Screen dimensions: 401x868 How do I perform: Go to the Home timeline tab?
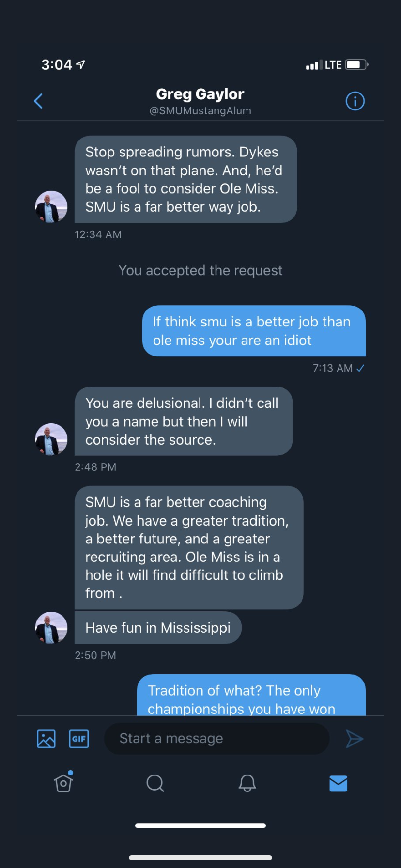pos(63,783)
